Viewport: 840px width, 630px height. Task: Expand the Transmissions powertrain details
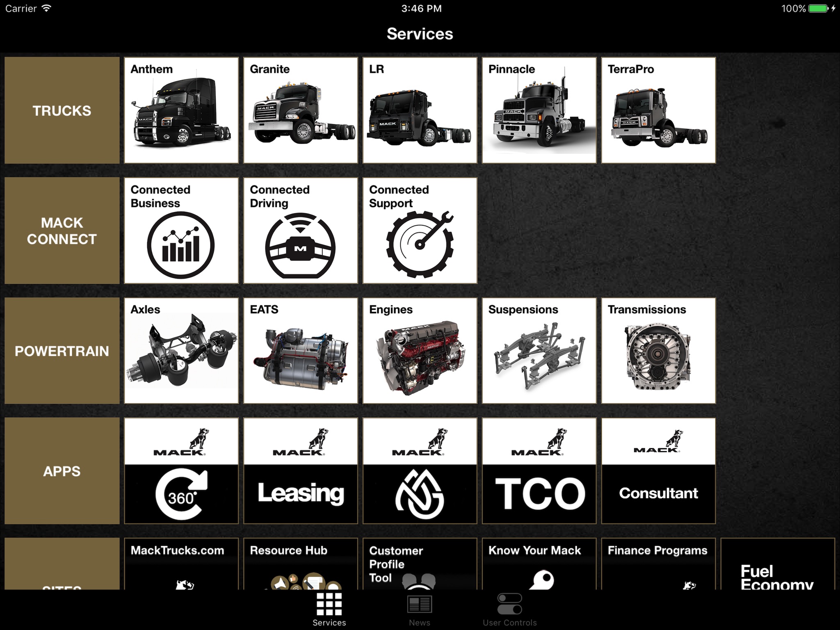click(x=657, y=350)
